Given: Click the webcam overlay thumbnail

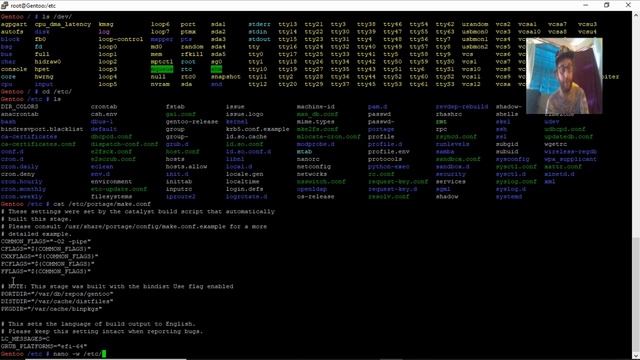Looking at the screenshot, I should click(x=564, y=76).
